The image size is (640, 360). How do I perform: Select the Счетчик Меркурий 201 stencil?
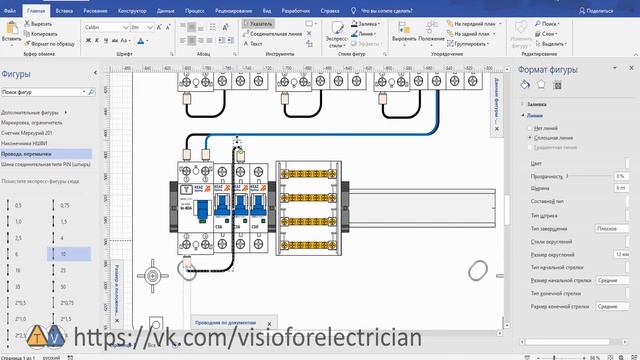[x=27, y=133]
